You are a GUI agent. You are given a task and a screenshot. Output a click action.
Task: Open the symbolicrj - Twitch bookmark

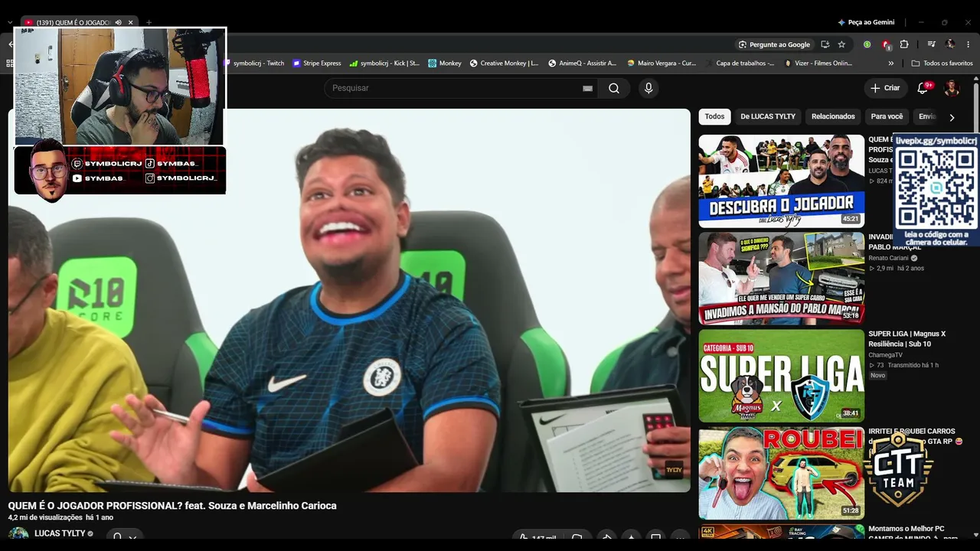[x=253, y=64]
